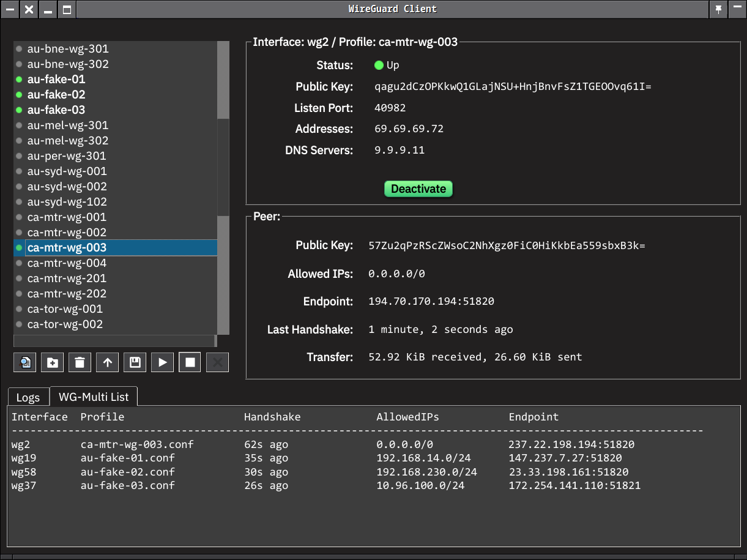
Task: Click the profile list horizontal scrollbar
Action: click(115, 341)
